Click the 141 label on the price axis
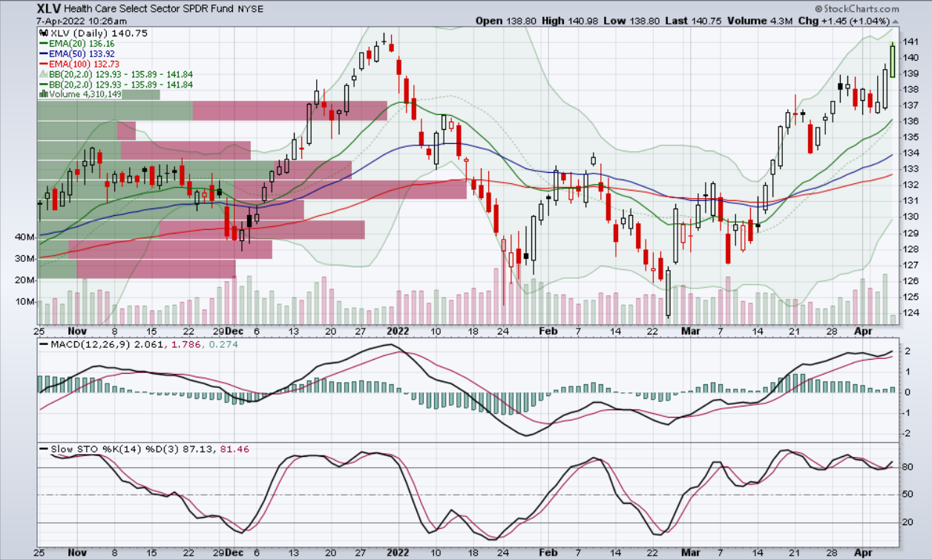The width and height of the screenshot is (932, 560). (x=911, y=42)
